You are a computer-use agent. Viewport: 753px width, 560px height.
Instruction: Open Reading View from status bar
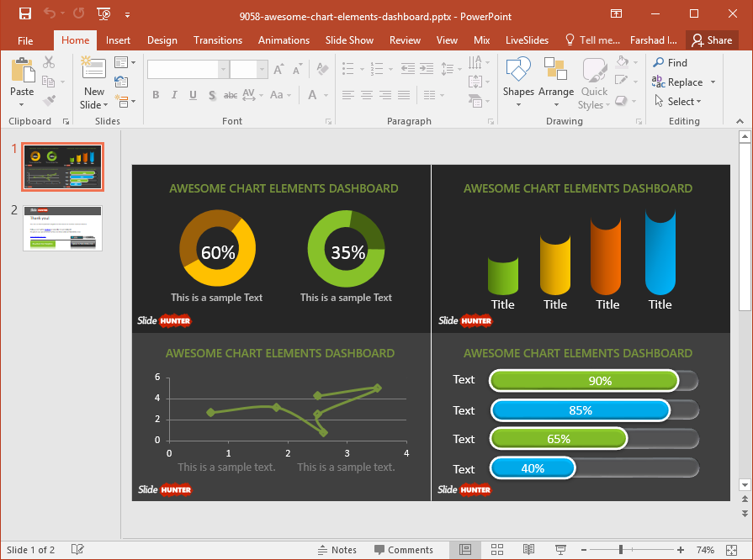click(x=528, y=550)
